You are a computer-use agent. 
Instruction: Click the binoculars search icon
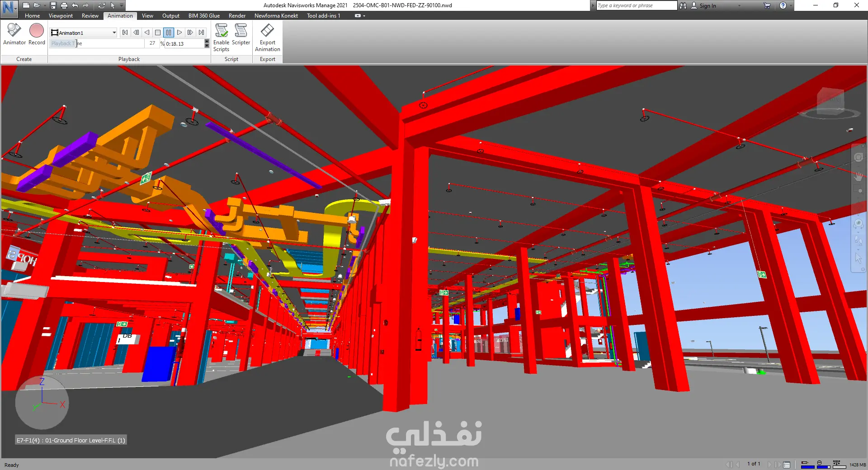[x=683, y=5]
